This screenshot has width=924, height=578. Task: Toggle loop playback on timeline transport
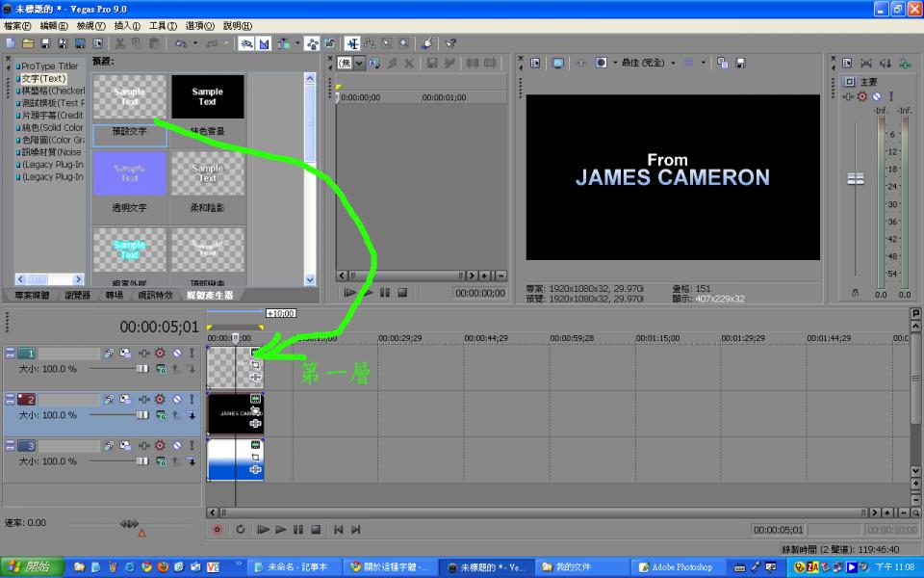coord(240,529)
